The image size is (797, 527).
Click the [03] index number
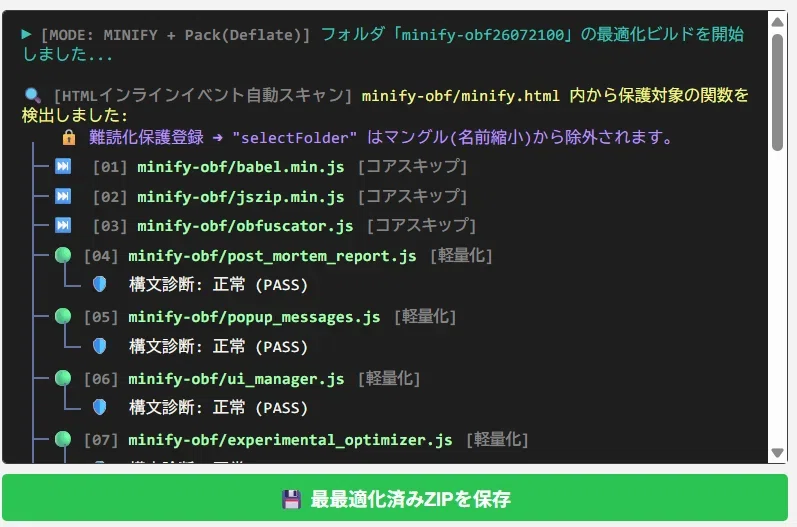coord(110,226)
